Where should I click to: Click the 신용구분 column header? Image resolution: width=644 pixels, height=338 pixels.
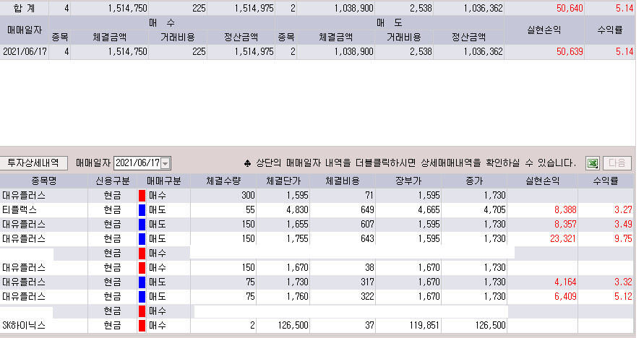pos(113,181)
